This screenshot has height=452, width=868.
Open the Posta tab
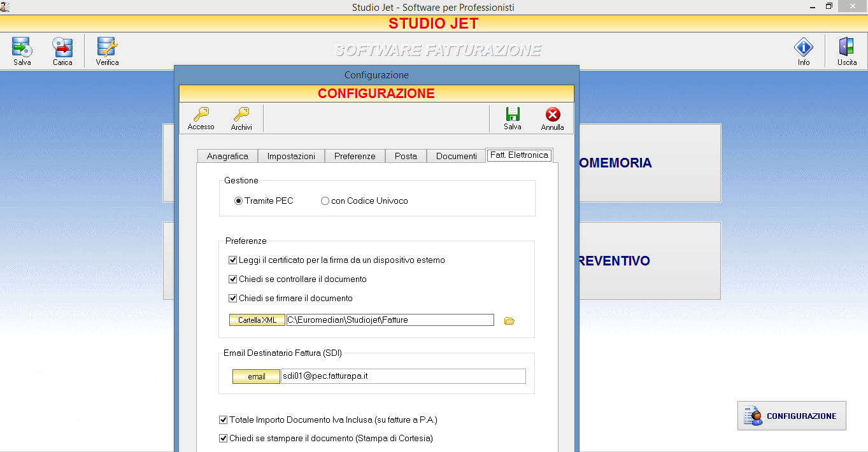coord(406,156)
